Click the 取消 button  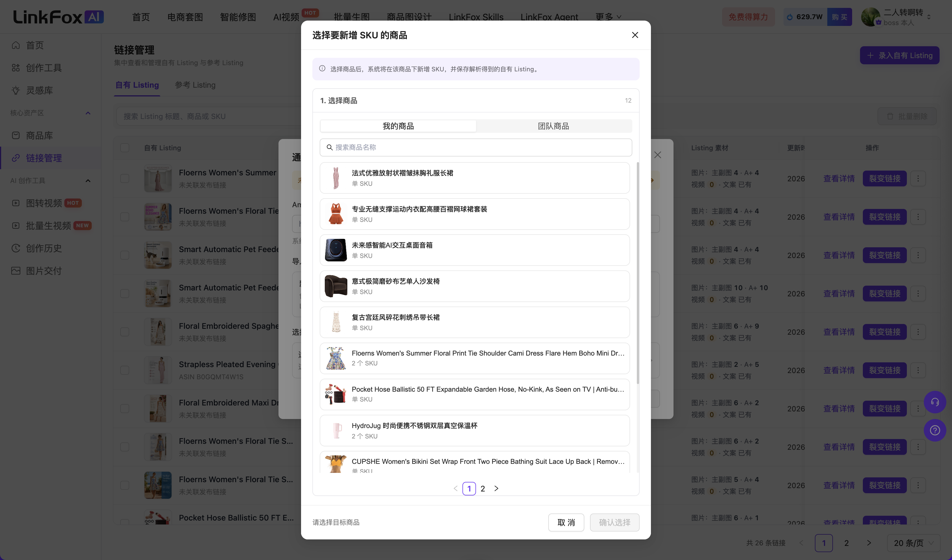(x=566, y=522)
